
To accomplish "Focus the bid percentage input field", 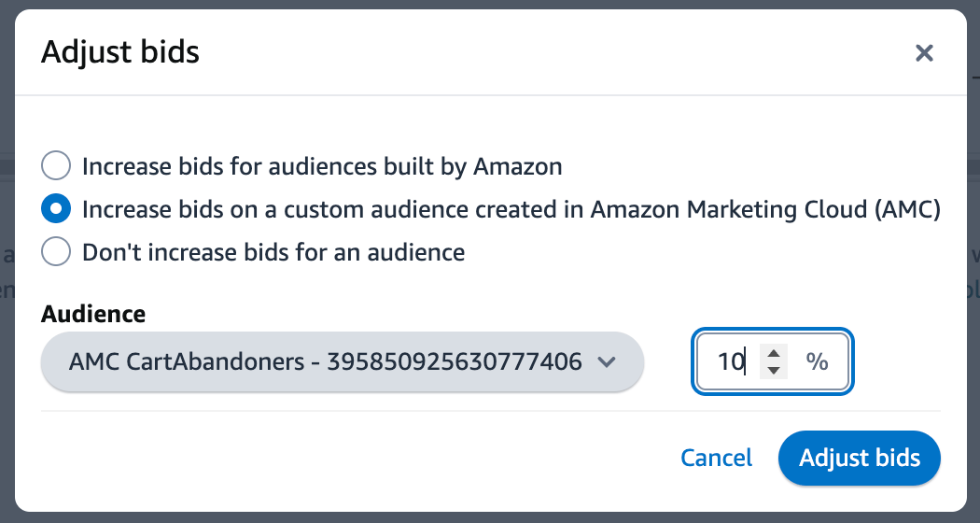I will click(732, 361).
